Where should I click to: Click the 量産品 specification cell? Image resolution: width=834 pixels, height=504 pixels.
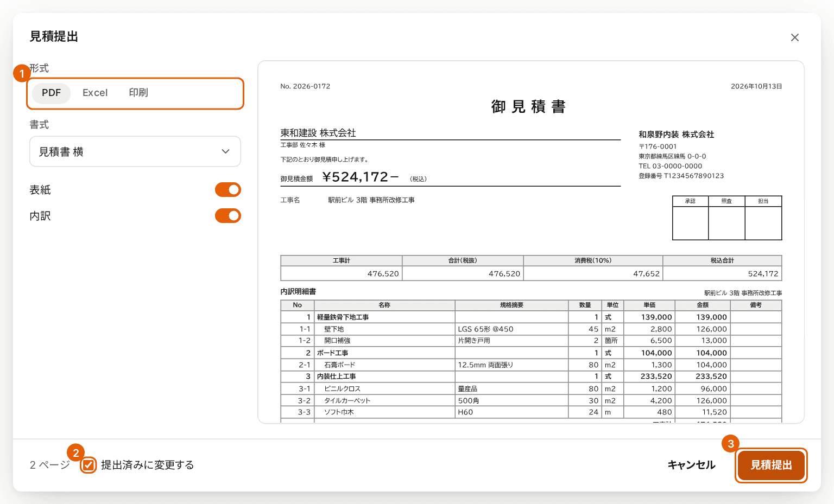pyautogui.click(x=511, y=389)
